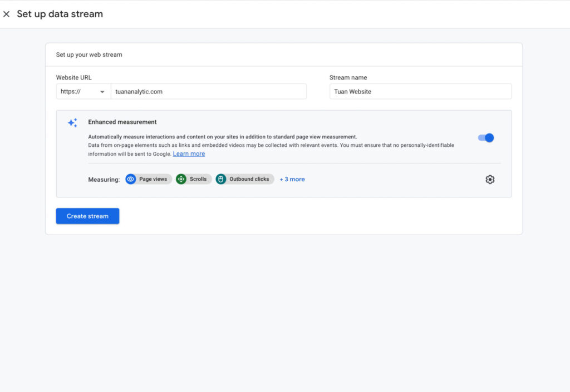Expand the '+ 3 more' measurements list
Image resolution: width=570 pixels, height=392 pixels.
pos(292,179)
